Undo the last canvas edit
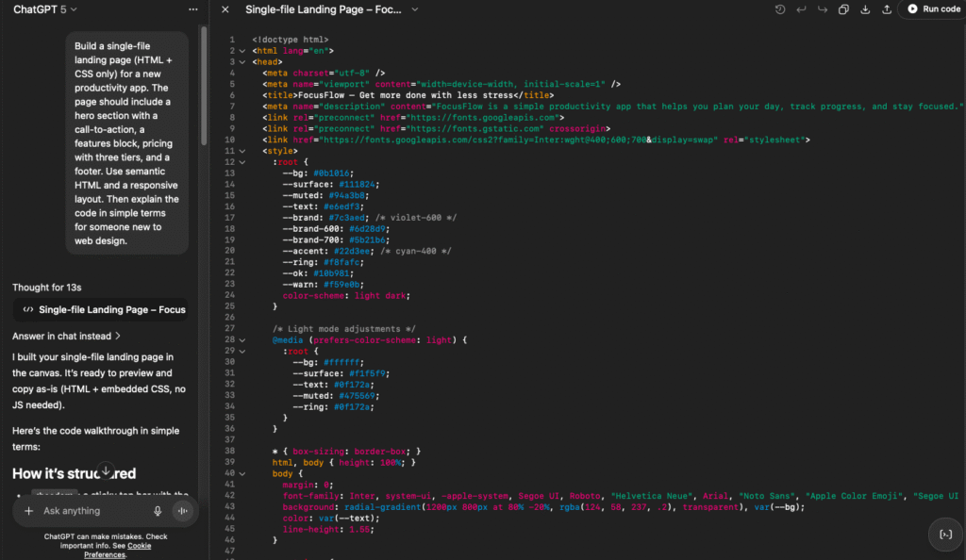Screen dimensions: 966x560 click(801, 8)
